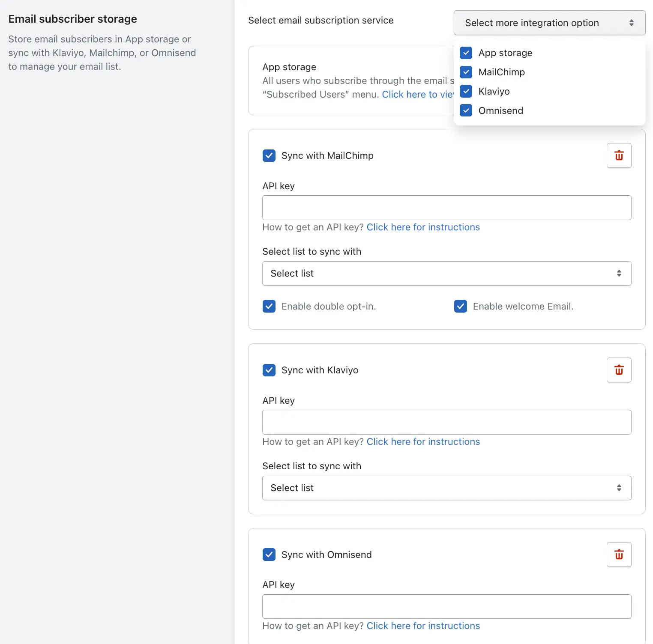Disable double opt-in checkbox

269,306
